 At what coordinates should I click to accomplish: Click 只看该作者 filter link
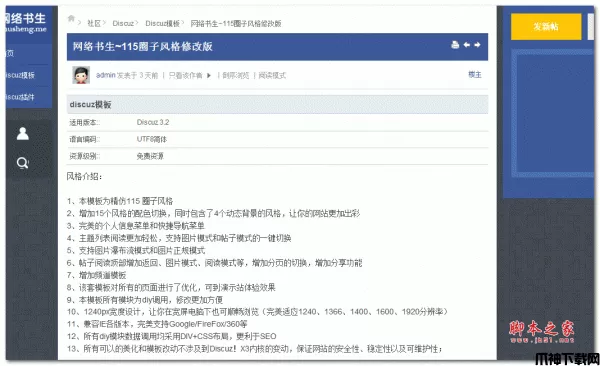[186, 75]
